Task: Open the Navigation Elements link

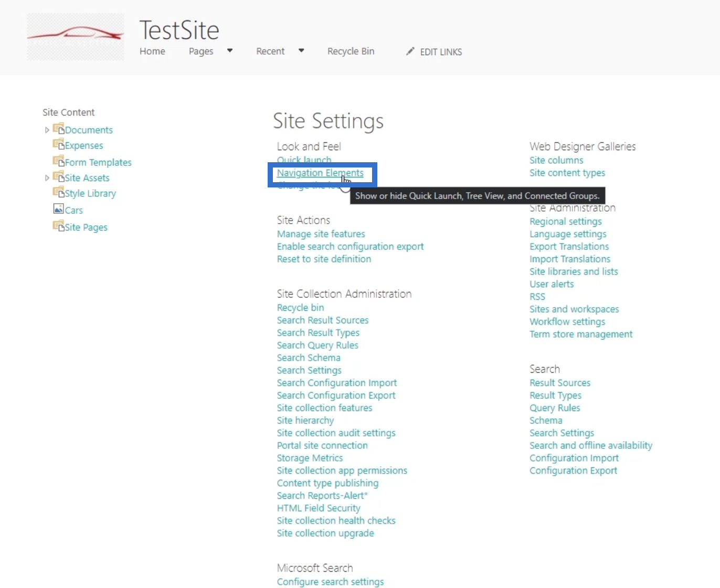Action: pos(320,173)
